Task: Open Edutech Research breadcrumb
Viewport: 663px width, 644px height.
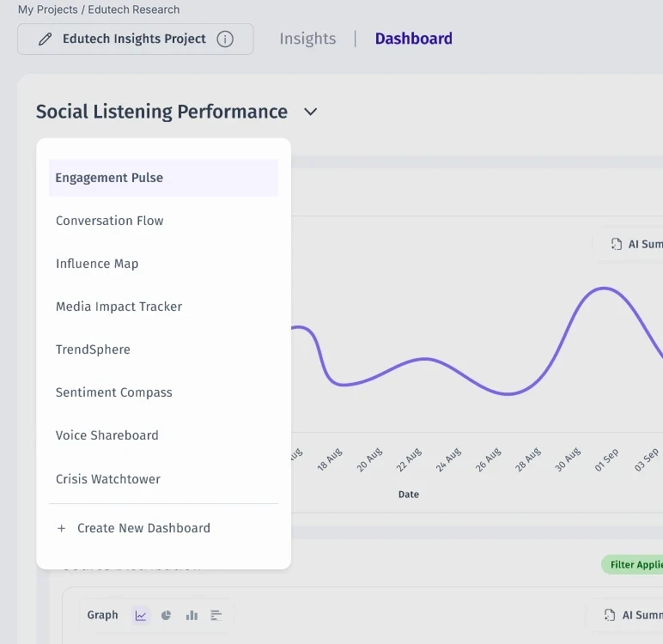Action: (x=134, y=9)
